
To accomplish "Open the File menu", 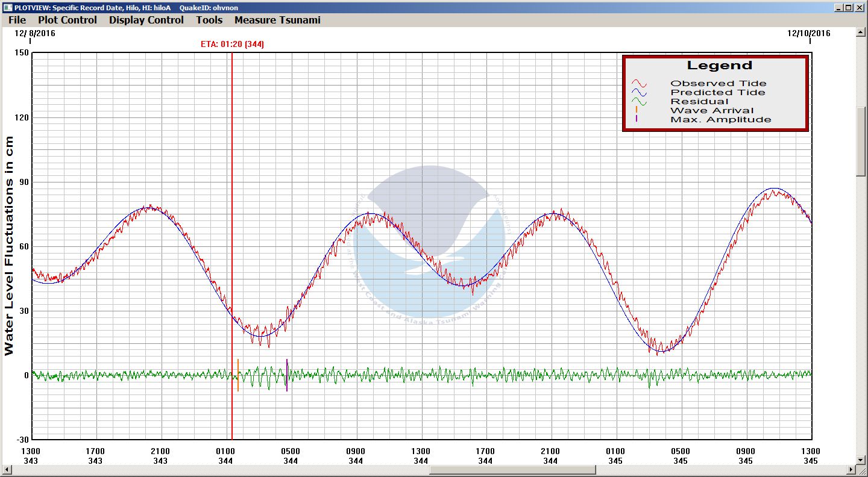I will [x=17, y=20].
